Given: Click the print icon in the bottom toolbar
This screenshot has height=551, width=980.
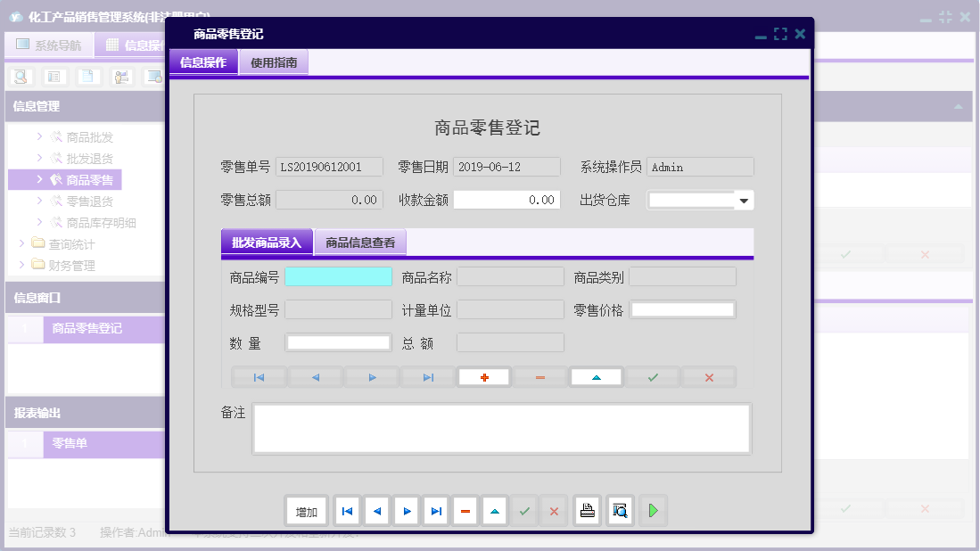Looking at the screenshot, I should click(x=588, y=510).
